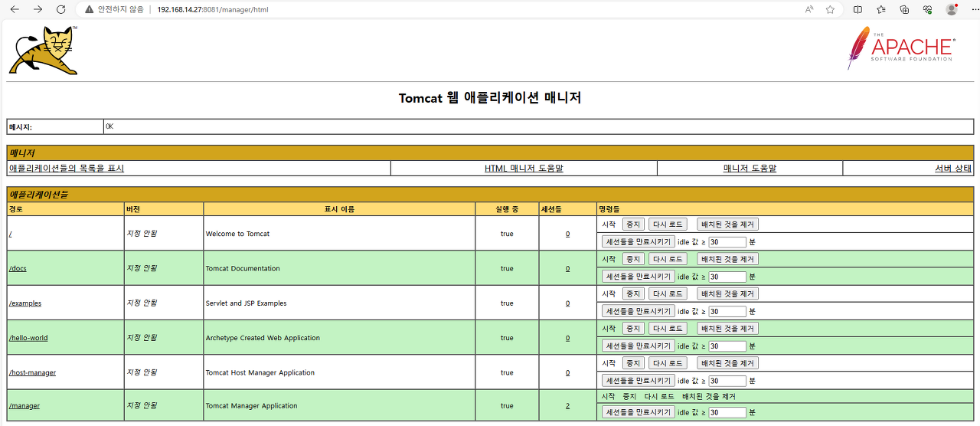Click the not-secure warning icon in address bar

click(90, 10)
